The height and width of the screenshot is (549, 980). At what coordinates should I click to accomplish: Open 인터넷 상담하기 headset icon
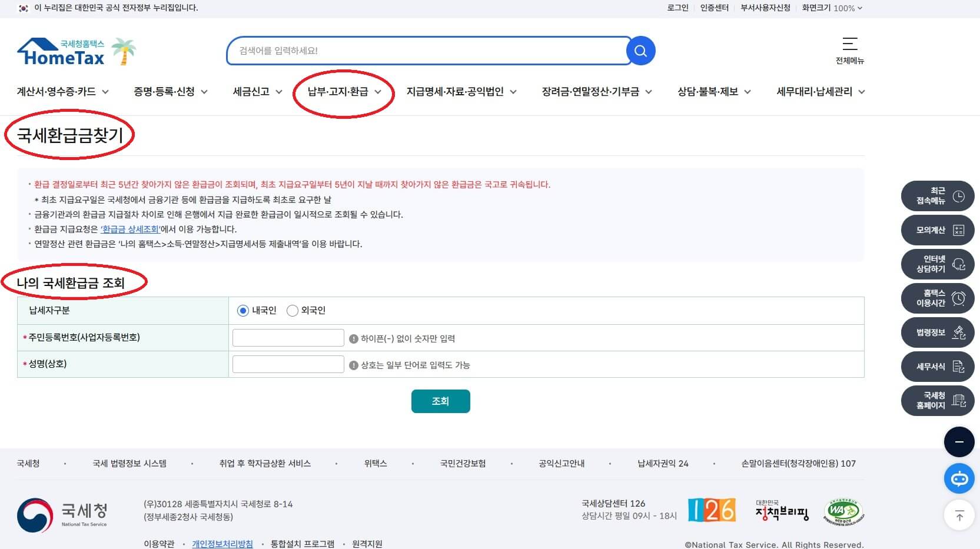click(959, 264)
